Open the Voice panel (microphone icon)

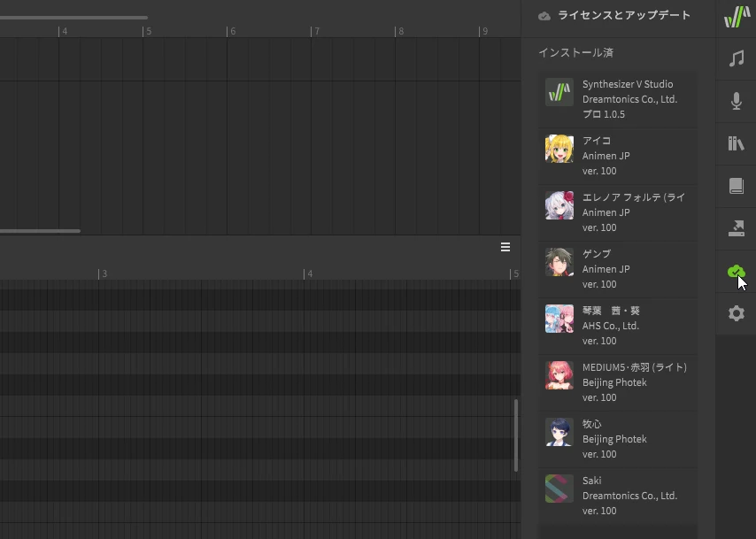pyautogui.click(x=737, y=101)
